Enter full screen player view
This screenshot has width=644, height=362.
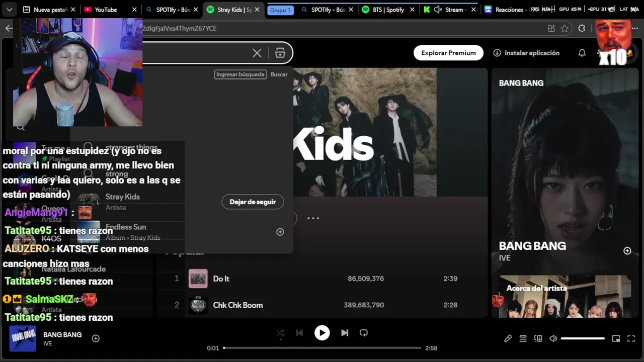click(631, 338)
